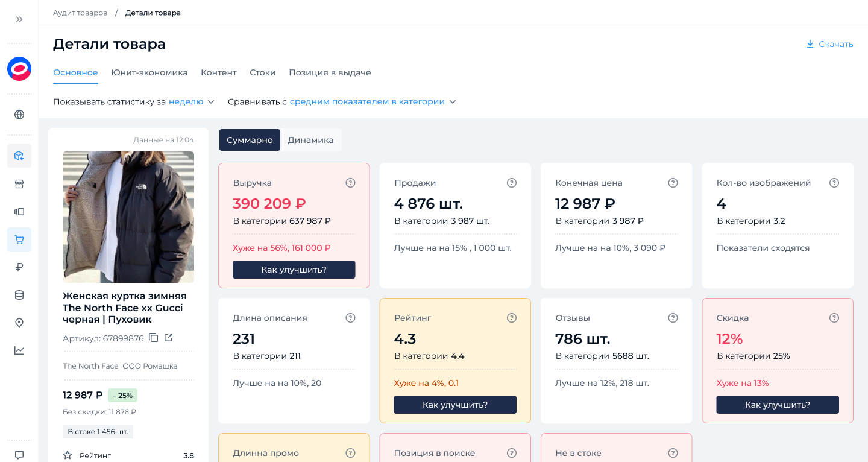Open the globe icon in sidebar

pyautogui.click(x=19, y=115)
